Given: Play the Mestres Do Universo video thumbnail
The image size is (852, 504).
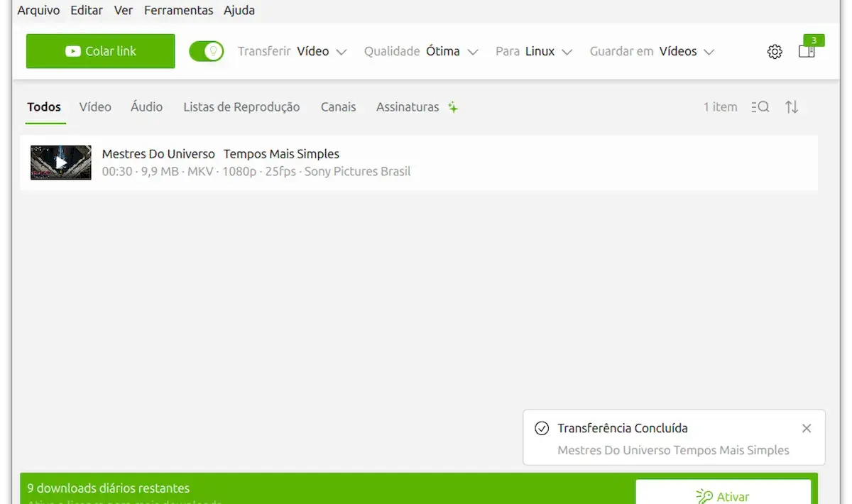Looking at the screenshot, I should 61,163.
